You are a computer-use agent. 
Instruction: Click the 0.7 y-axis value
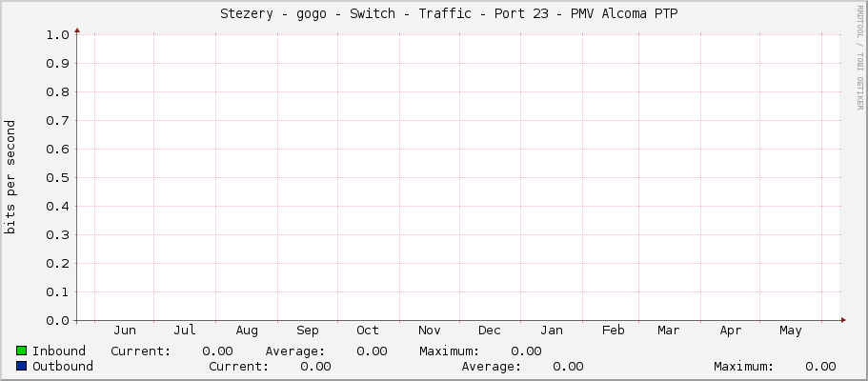tap(57, 121)
